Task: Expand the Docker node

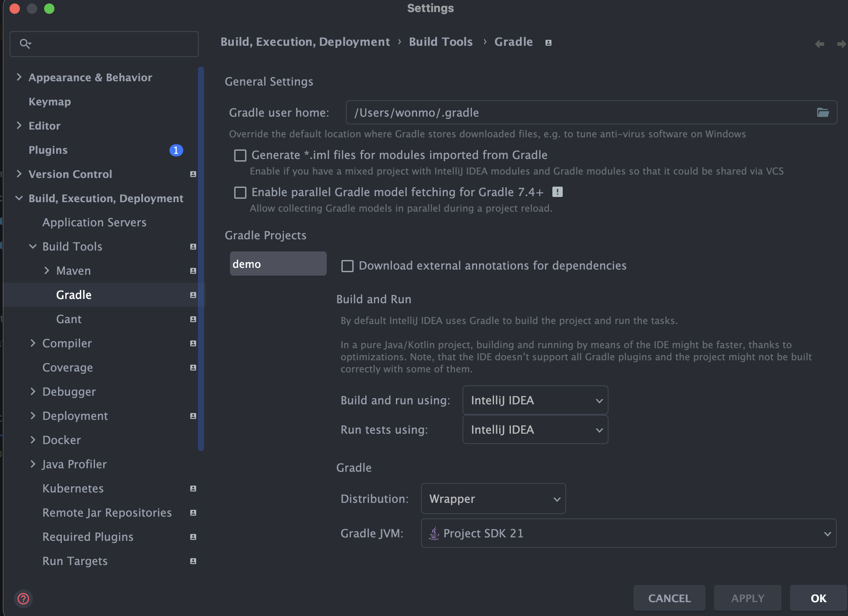Action: 33,440
